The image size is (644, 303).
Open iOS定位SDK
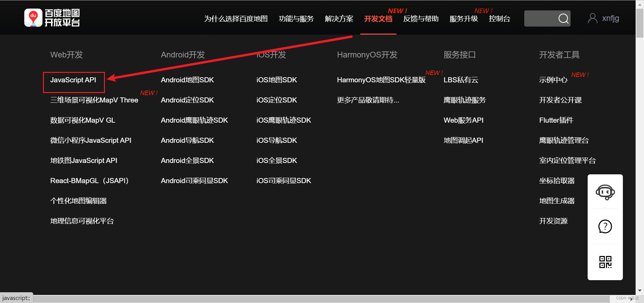click(277, 100)
